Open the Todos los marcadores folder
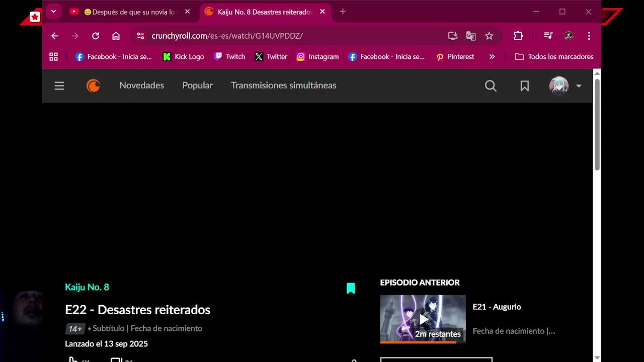This screenshot has width=644, height=362. coord(554,57)
